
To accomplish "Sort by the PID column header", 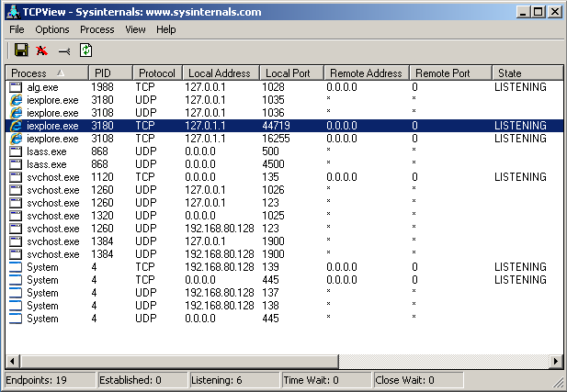I will pos(110,73).
